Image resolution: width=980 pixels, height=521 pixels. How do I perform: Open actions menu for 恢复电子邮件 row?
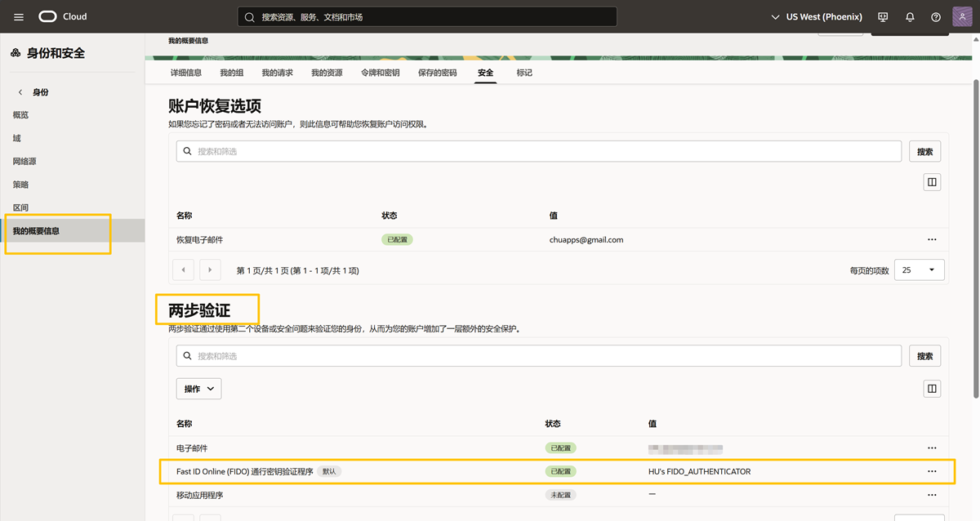pyautogui.click(x=932, y=240)
